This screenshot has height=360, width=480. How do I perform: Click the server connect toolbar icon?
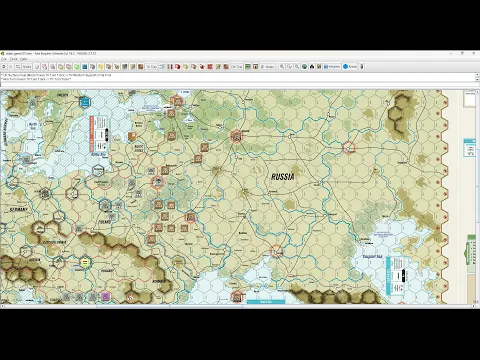[18, 67]
